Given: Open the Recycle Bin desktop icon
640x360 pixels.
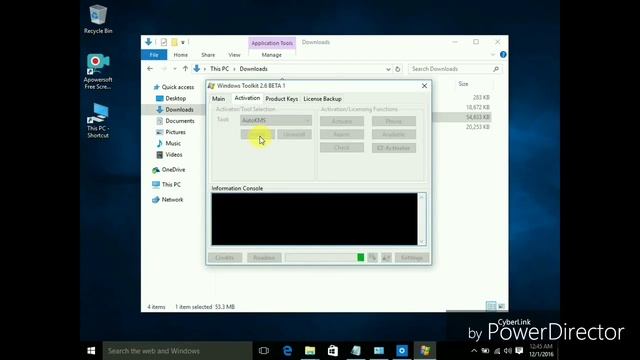Looking at the screenshot, I should pos(98,19).
